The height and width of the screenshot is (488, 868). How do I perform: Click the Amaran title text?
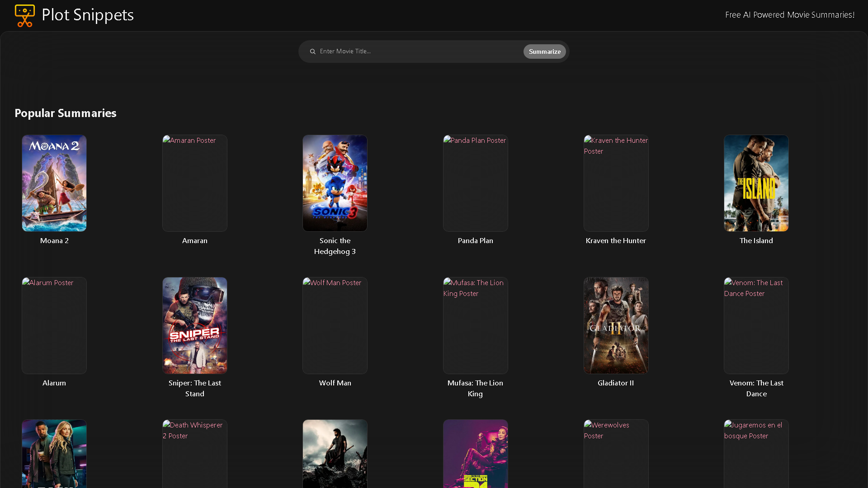click(x=195, y=241)
